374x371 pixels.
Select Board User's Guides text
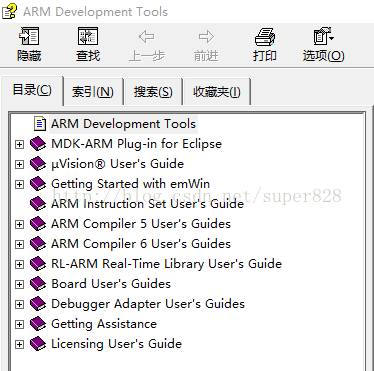[x=111, y=284]
